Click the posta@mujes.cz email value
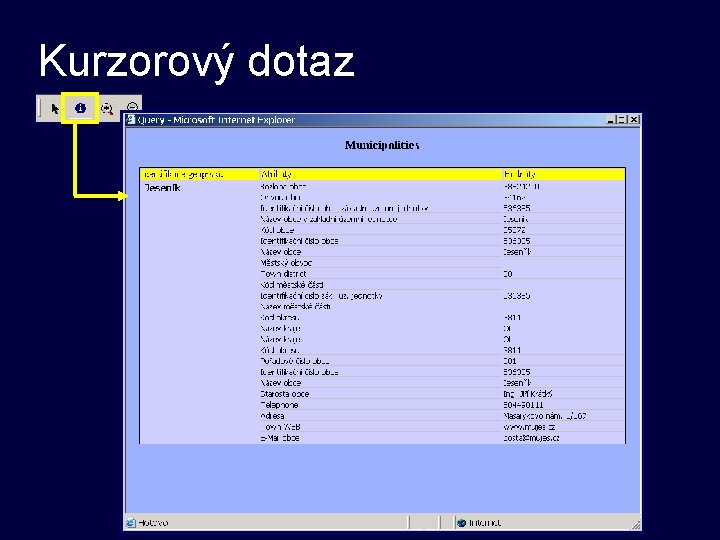 [531, 438]
